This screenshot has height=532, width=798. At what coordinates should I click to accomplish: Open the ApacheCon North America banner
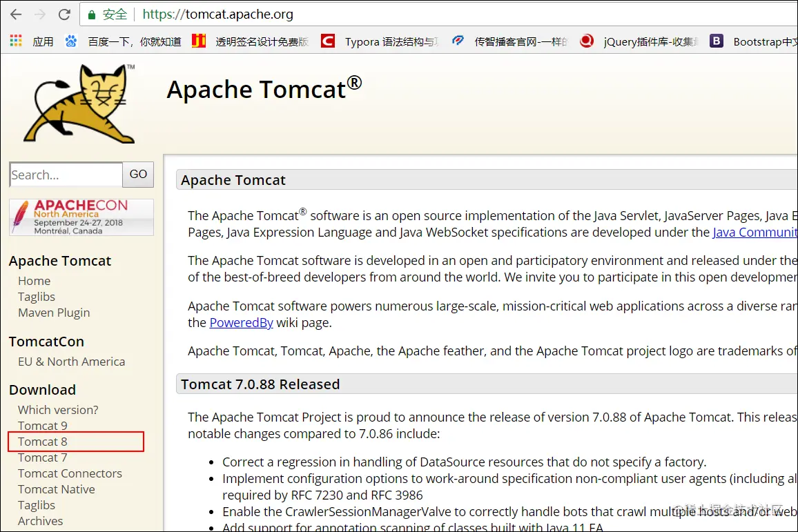pos(81,217)
